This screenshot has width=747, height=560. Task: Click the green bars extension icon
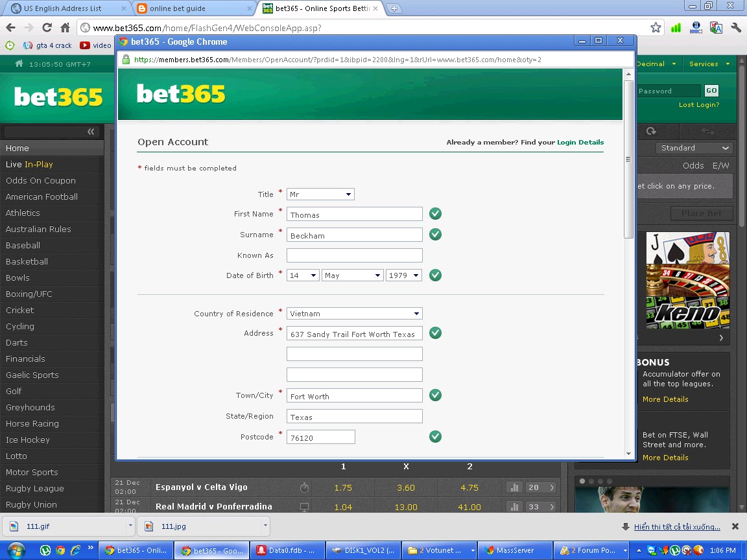[x=676, y=28]
